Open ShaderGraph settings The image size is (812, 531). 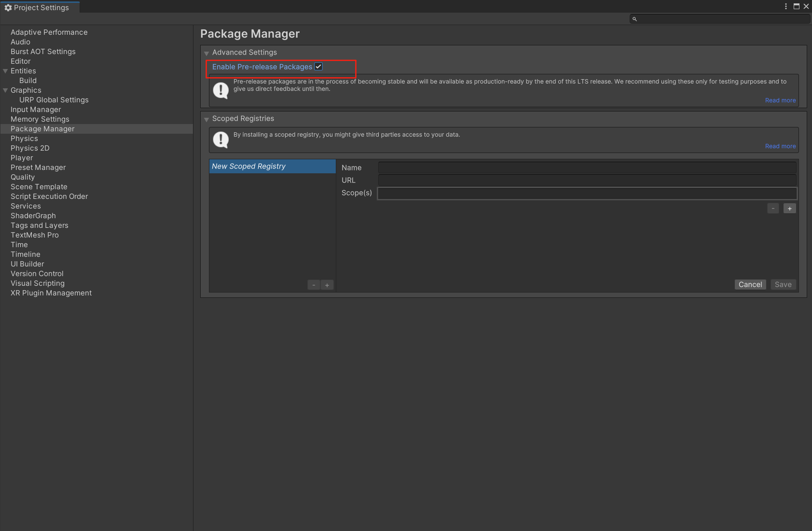tap(33, 216)
